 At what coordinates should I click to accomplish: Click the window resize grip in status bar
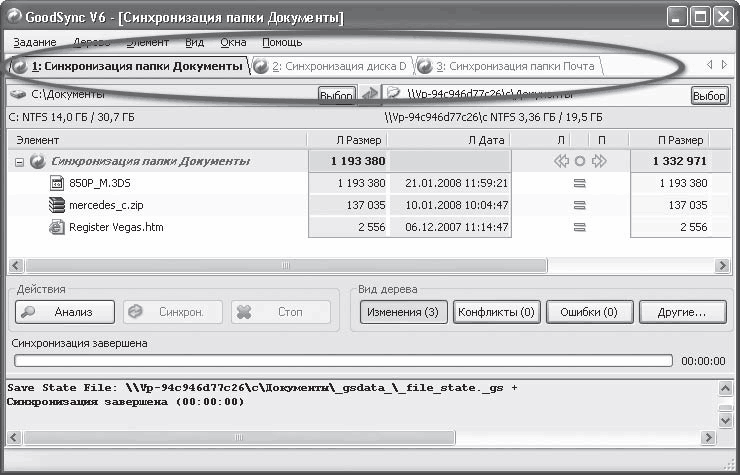point(728,464)
